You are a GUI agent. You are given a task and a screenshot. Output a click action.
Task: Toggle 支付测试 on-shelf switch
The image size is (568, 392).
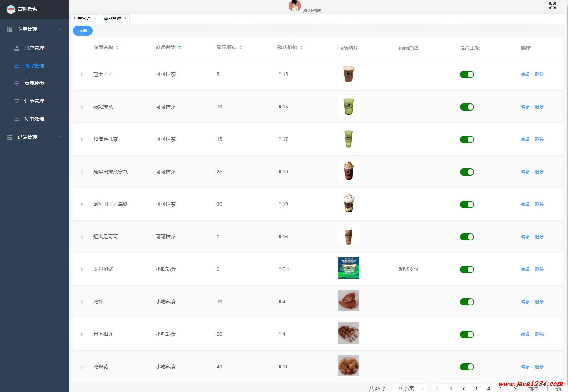point(467,269)
